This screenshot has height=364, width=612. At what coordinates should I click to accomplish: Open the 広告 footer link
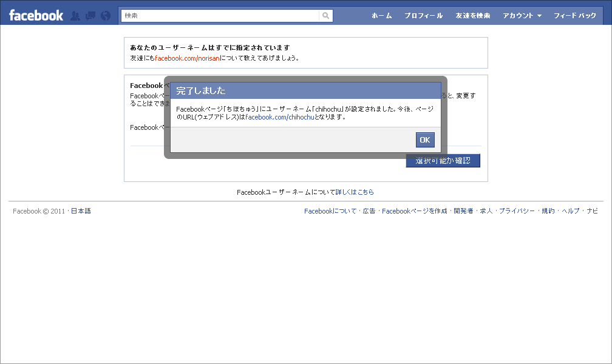click(x=369, y=211)
